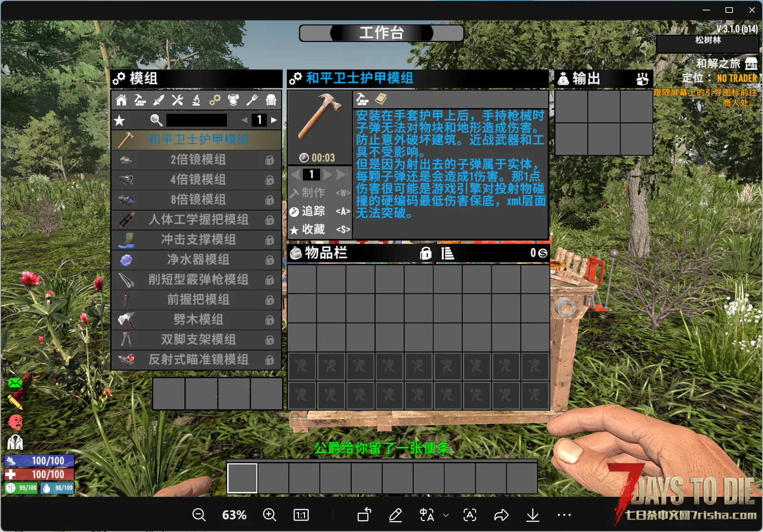Choose the 4倍镜模组 recipe

coord(196,180)
